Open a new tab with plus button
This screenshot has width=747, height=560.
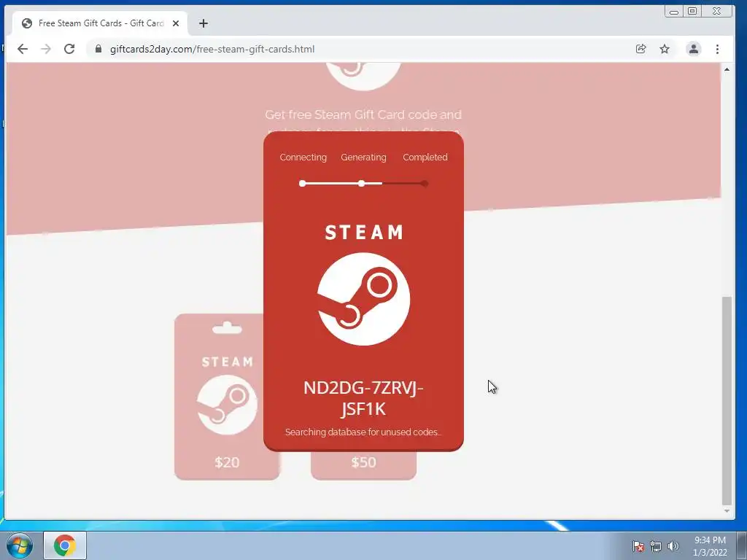pos(204,23)
